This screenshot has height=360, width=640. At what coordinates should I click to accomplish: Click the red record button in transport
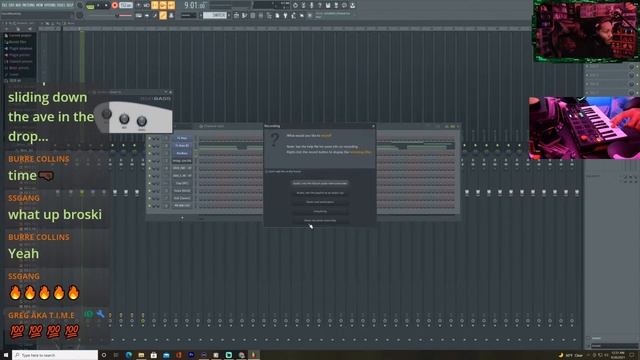(115, 5)
